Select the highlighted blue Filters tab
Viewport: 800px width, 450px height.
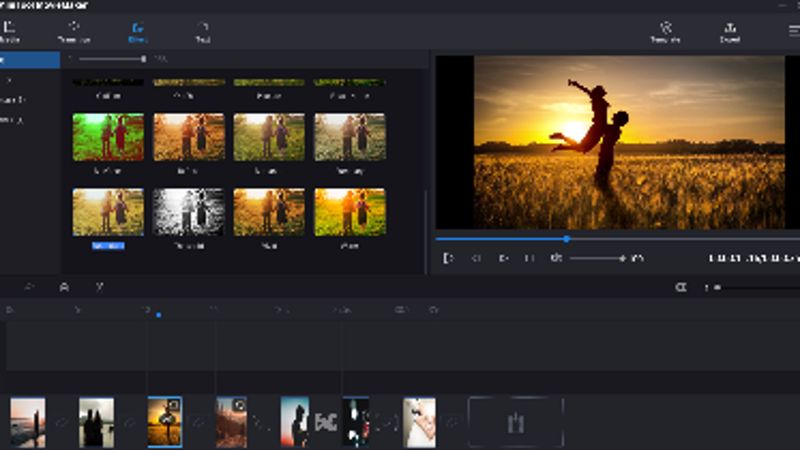tap(138, 32)
